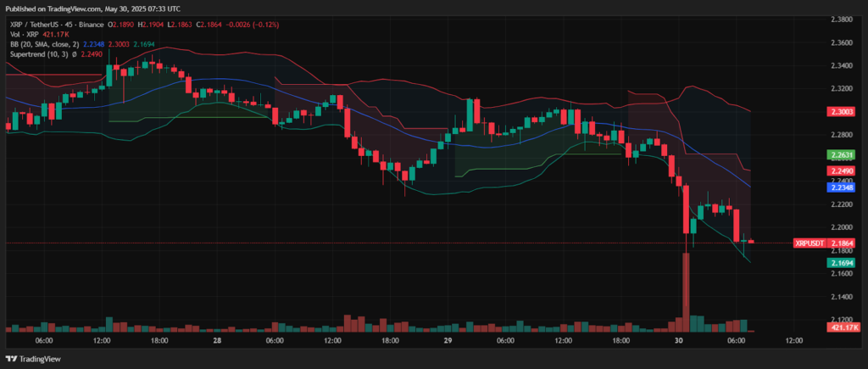The height and width of the screenshot is (369, 868).
Task: Click the 28 date label on time axis
Action: (219, 340)
